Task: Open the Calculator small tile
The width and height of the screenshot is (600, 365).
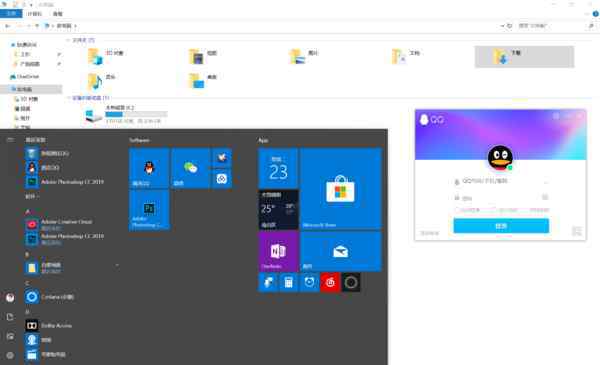Action: (289, 282)
